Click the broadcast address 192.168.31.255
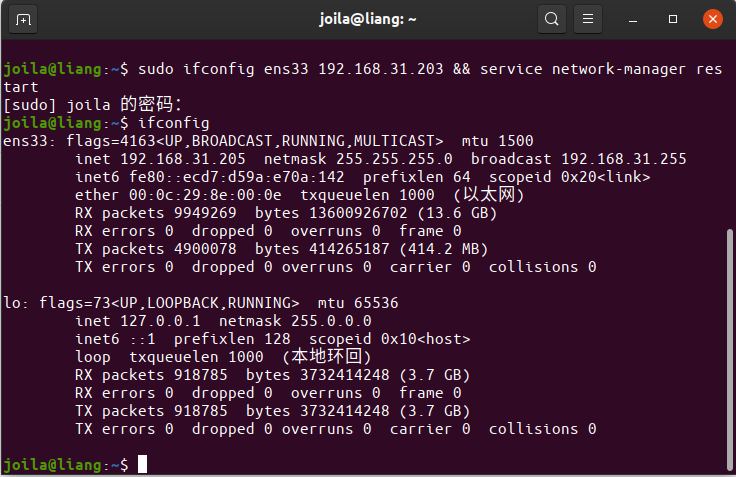The width and height of the screenshot is (736, 477). coord(624,159)
